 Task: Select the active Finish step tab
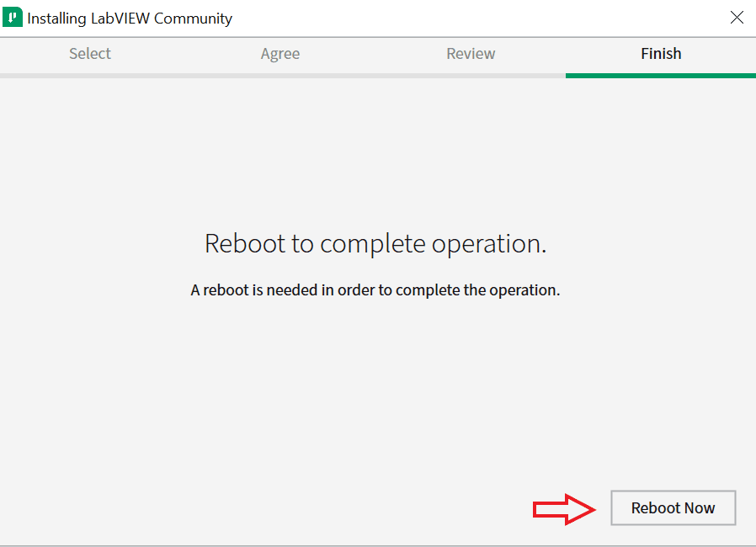(661, 54)
